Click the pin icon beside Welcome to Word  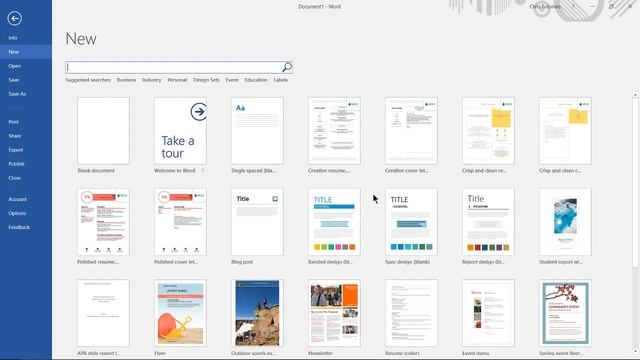(x=203, y=171)
